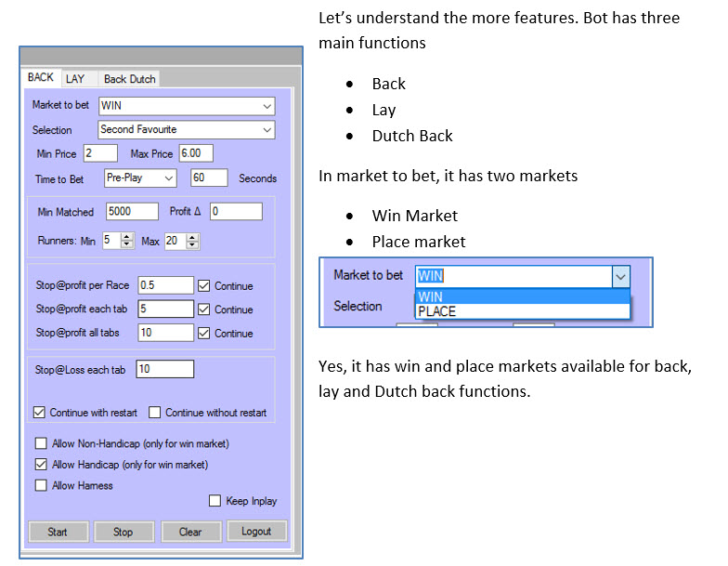Tick Allow Non-Handicap checkbox

41,443
